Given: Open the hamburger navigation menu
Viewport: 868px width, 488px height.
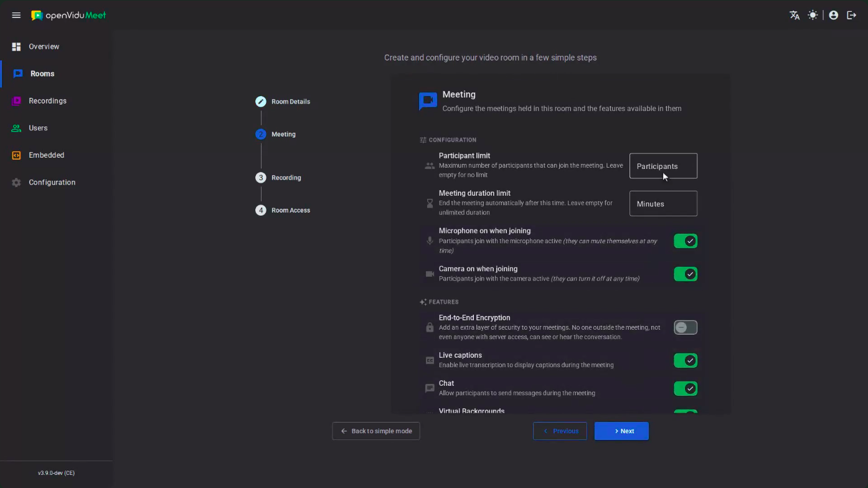Looking at the screenshot, I should (x=16, y=15).
